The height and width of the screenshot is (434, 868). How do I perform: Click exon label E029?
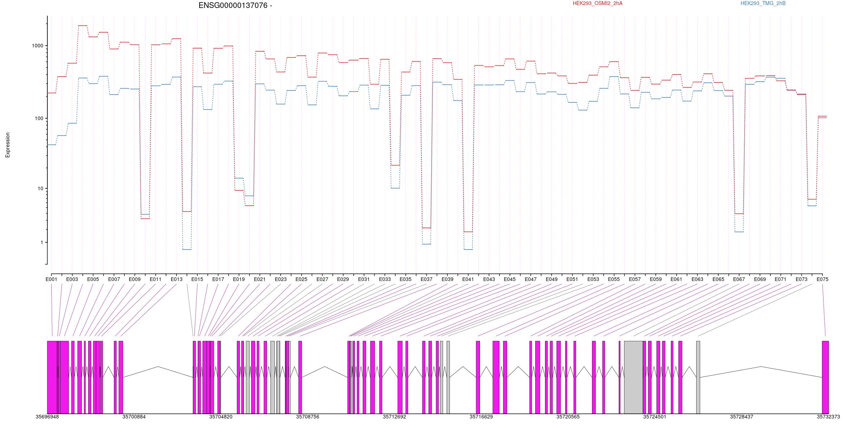tap(343, 279)
